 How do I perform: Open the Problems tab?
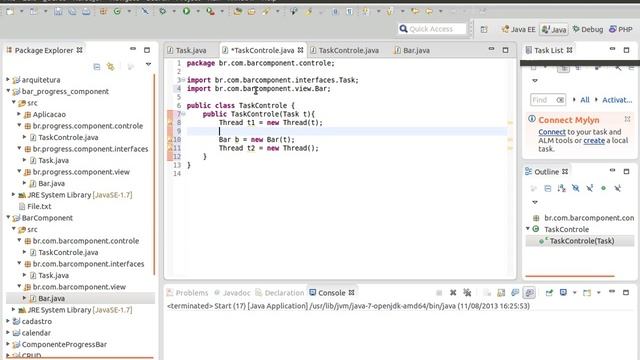coord(188,293)
